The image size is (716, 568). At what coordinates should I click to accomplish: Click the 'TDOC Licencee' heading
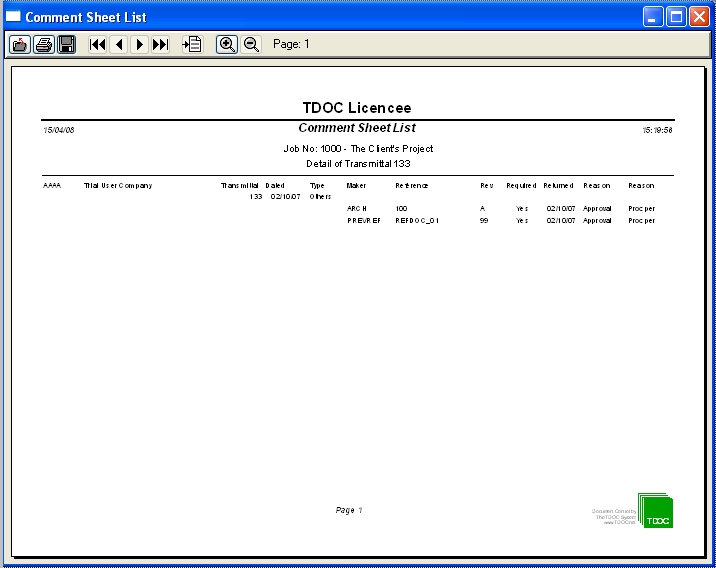coord(357,108)
